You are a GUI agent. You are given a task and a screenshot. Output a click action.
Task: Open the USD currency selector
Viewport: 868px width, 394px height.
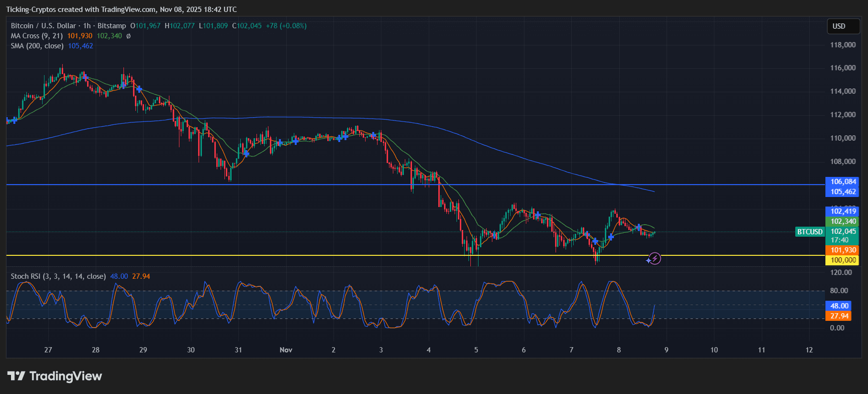coord(843,26)
